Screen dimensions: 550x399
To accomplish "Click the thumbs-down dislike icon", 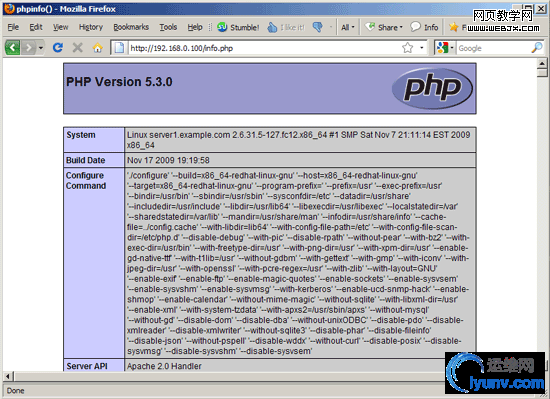I will click(318, 27).
